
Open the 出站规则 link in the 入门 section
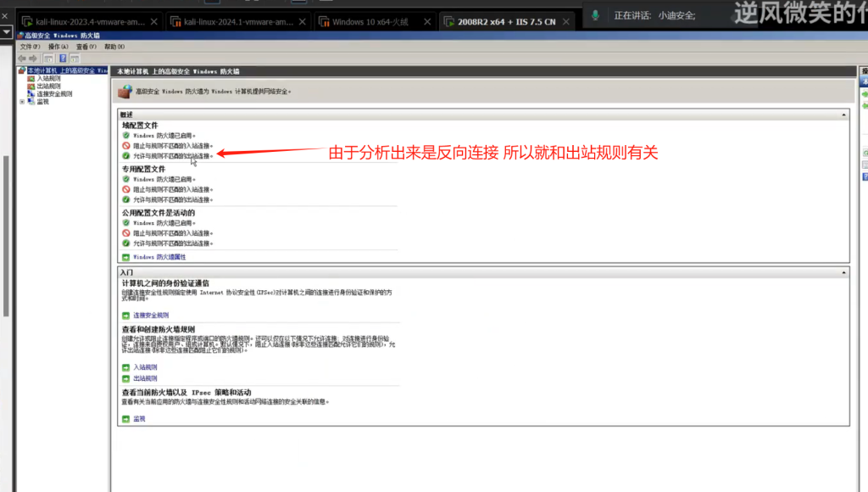pyautogui.click(x=145, y=378)
